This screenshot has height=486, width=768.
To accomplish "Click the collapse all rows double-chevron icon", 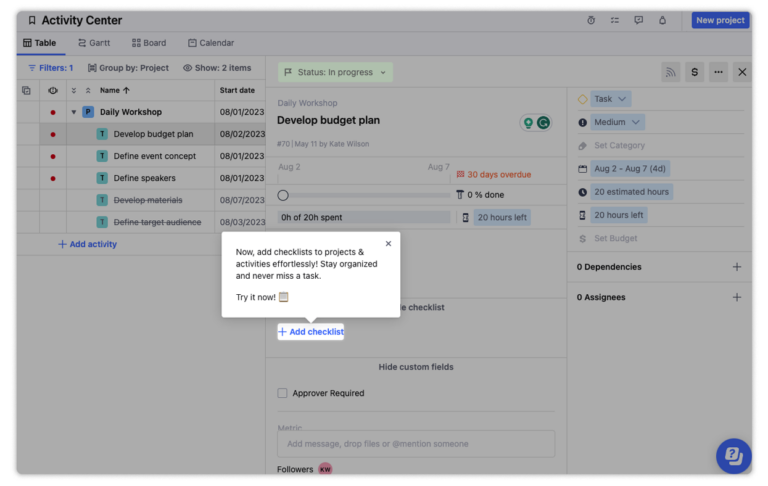I will coord(88,90).
